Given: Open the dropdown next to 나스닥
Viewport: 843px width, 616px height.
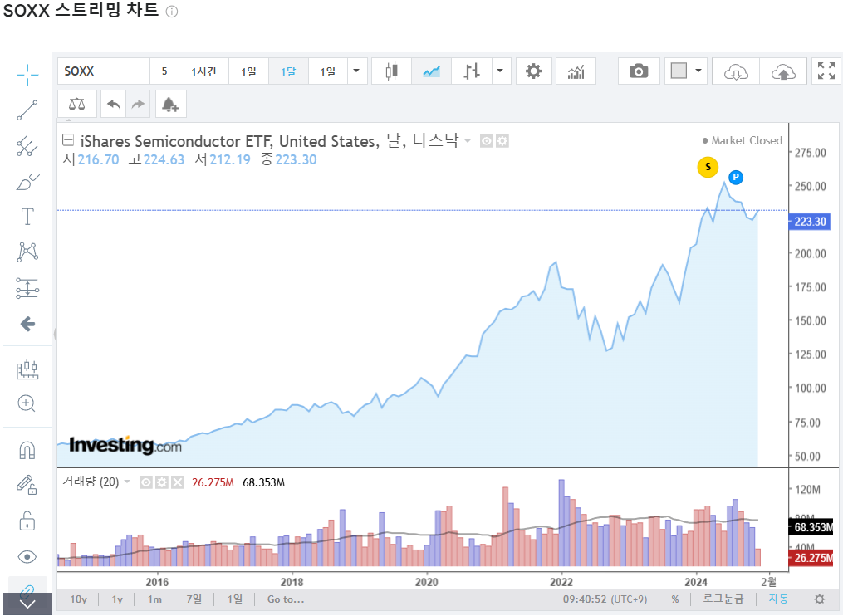Looking at the screenshot, I should 468,141.
